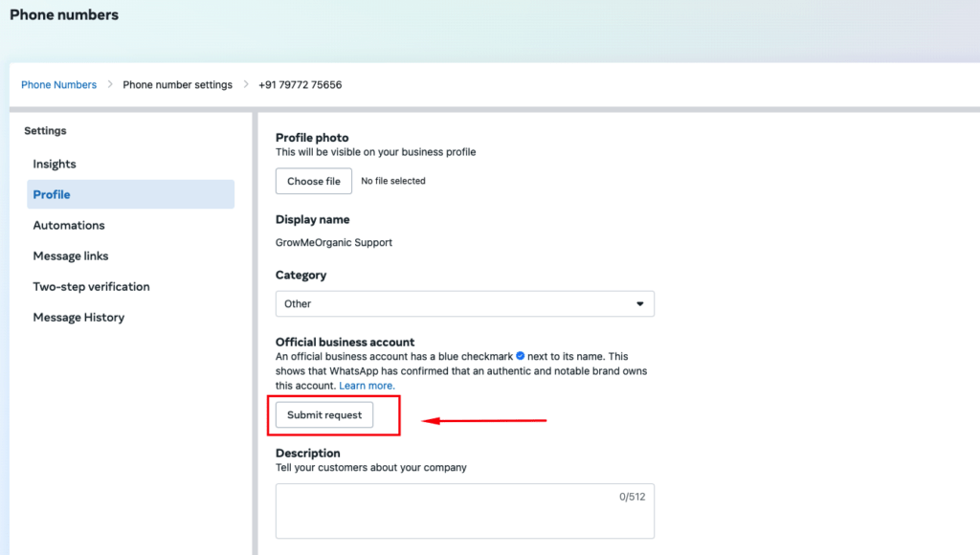Click the GrowMeOrganic Support display name
This screenshot has height=555, width=980.
tap(334, 242)
